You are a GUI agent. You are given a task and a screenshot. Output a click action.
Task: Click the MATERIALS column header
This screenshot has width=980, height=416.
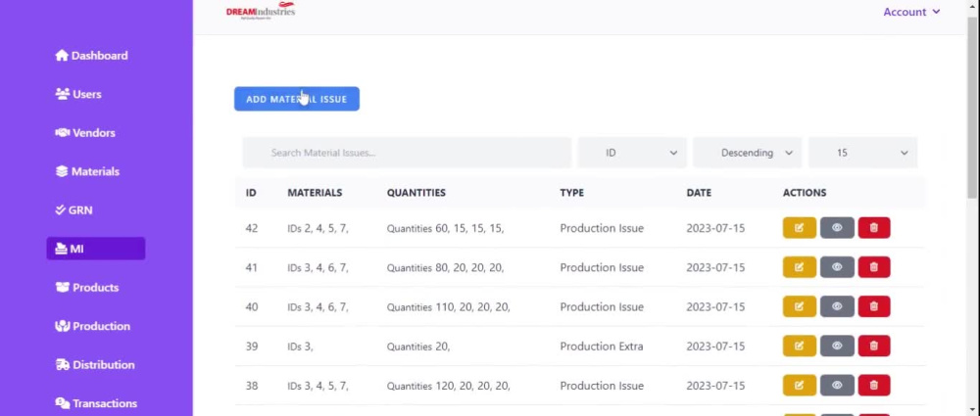point(315,193)
